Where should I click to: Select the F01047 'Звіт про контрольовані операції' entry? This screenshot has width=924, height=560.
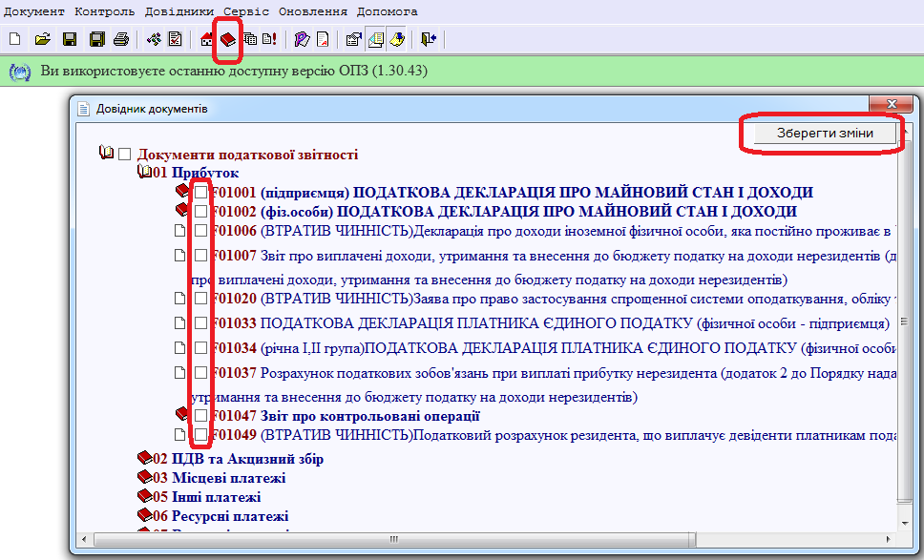[346, 416]
